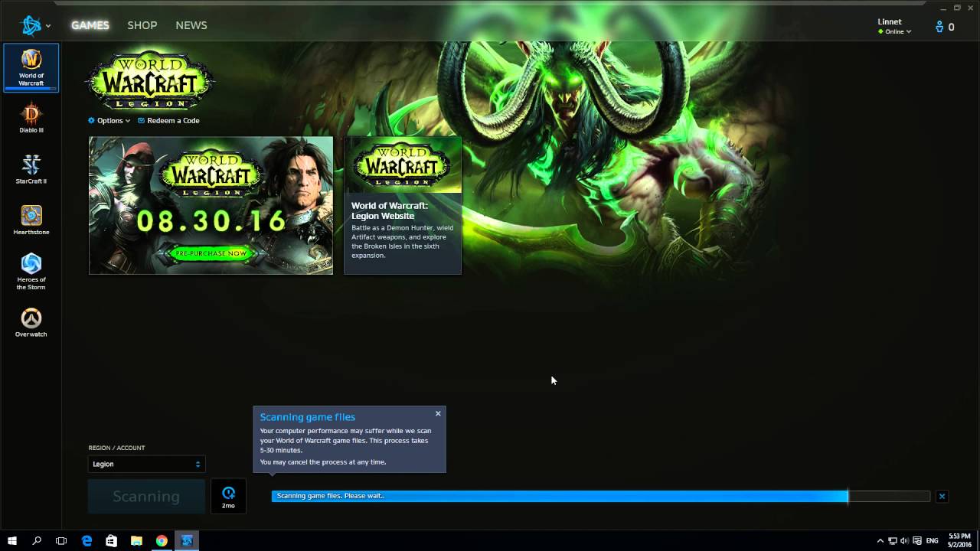This screenshot has width=980, height=551.
Task: Open File Explorer from the taskbar
Action: (x=136, y=540)
